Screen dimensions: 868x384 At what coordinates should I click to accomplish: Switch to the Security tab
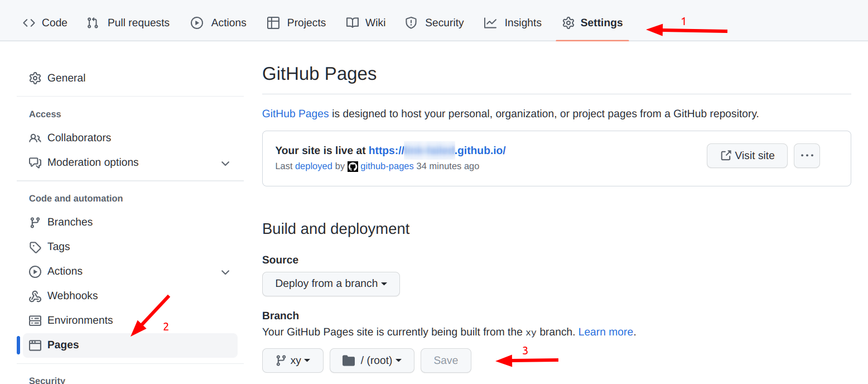point(435,23)
